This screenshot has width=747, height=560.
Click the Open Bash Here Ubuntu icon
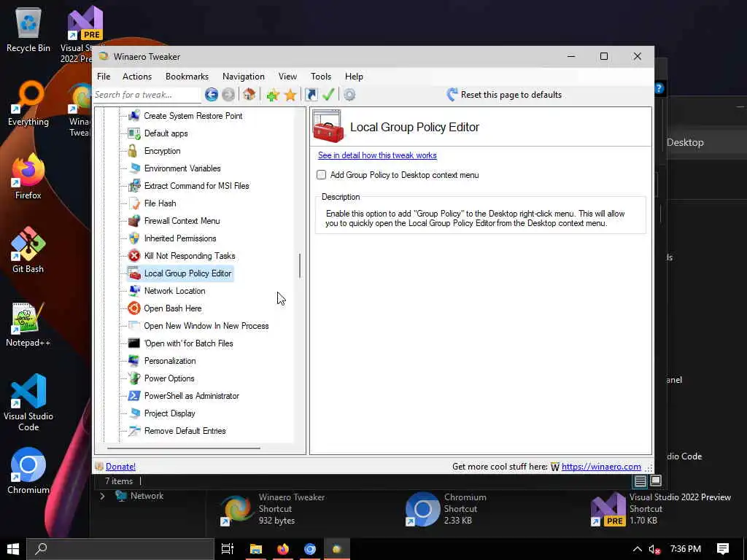[134, 308]
